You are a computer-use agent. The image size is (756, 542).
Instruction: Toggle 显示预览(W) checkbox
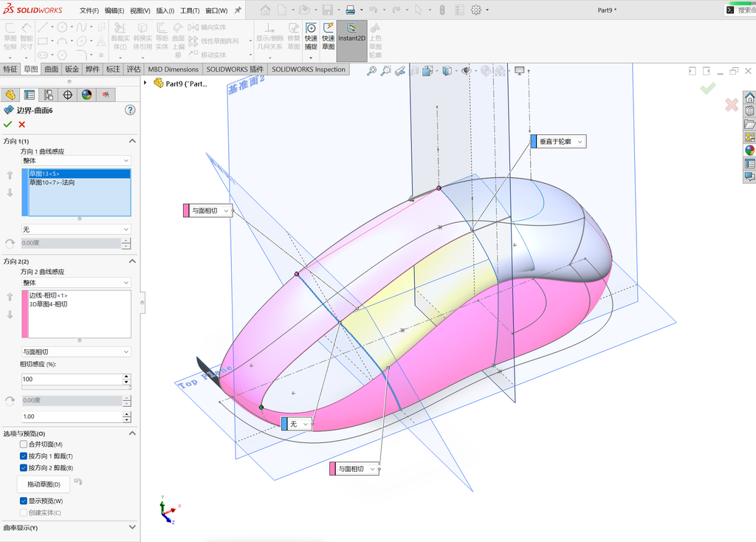(x=23, y=501)
